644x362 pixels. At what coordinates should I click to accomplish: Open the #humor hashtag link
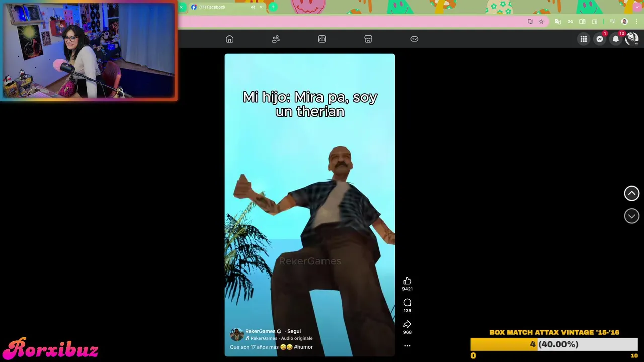303,347
